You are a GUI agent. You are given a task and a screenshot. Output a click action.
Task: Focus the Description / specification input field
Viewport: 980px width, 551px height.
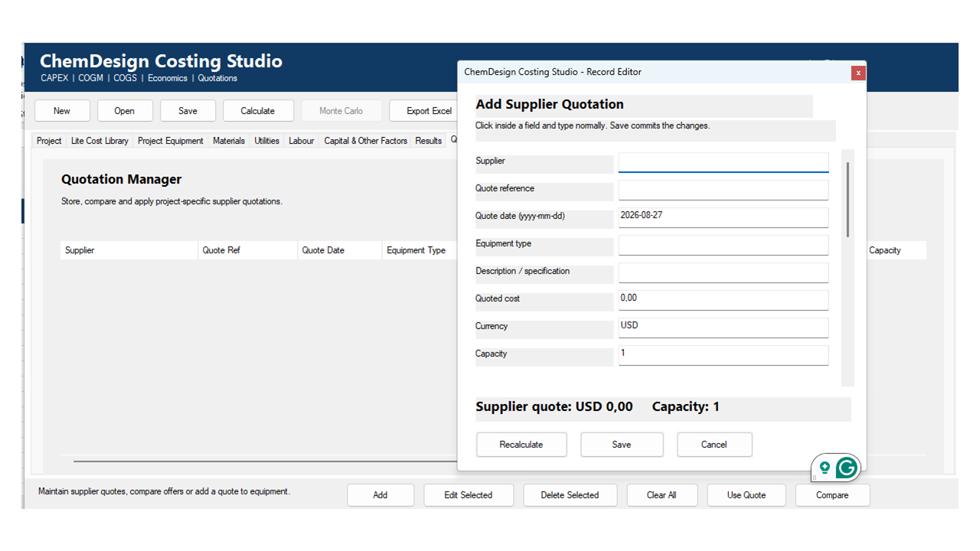[x=724, y=272]
